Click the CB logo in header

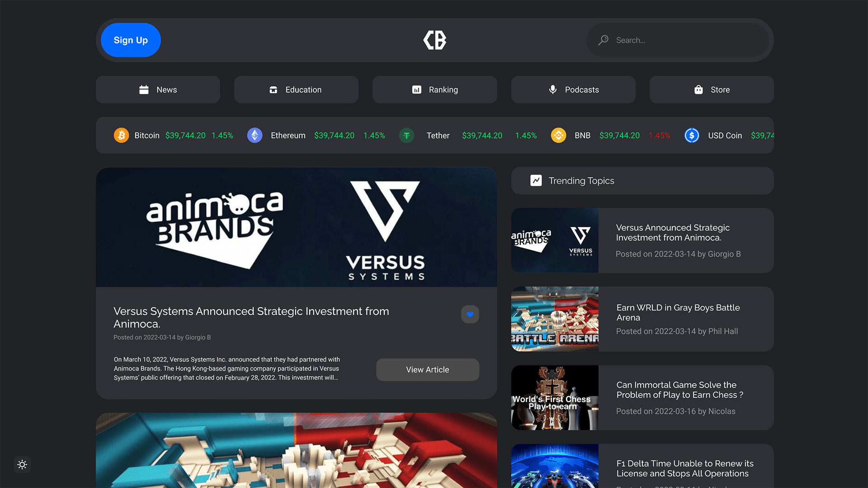(x=434, y=40)
